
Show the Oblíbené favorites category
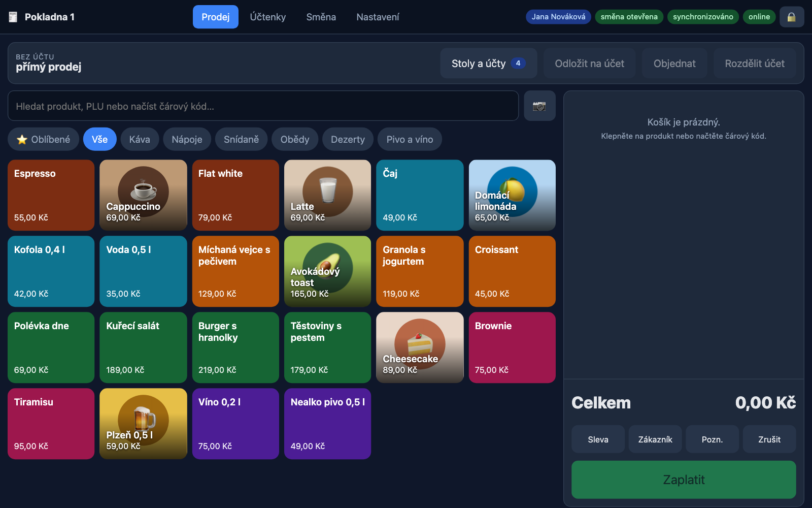tap(44, 139)
